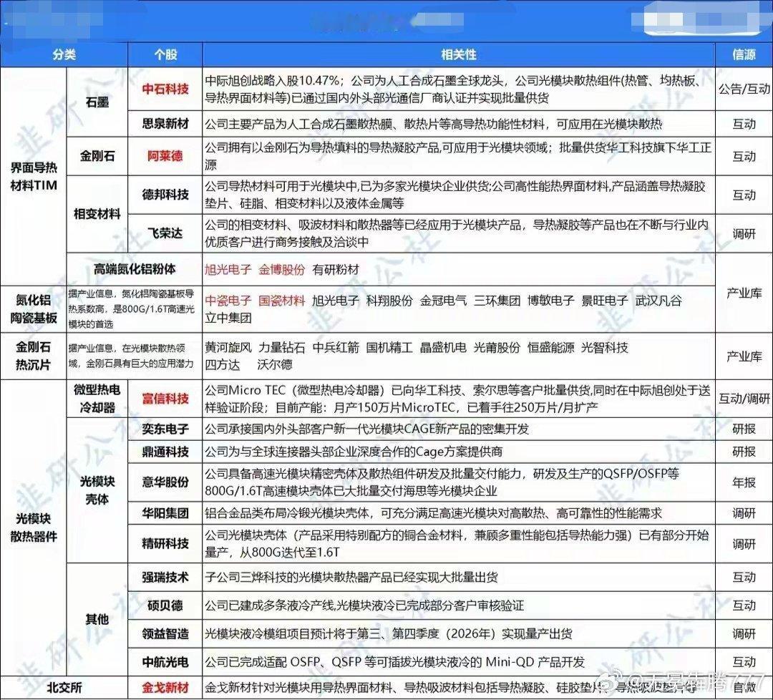This screenshot has width=773, height=700.
Task: Select 四方达 stock name
Action: [x=223, y=364]
